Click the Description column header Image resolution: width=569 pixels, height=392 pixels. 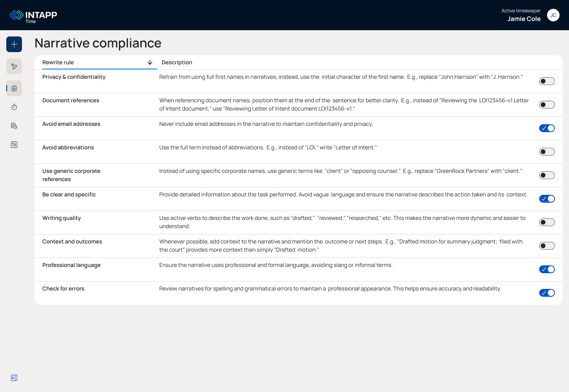pos(177,62)
